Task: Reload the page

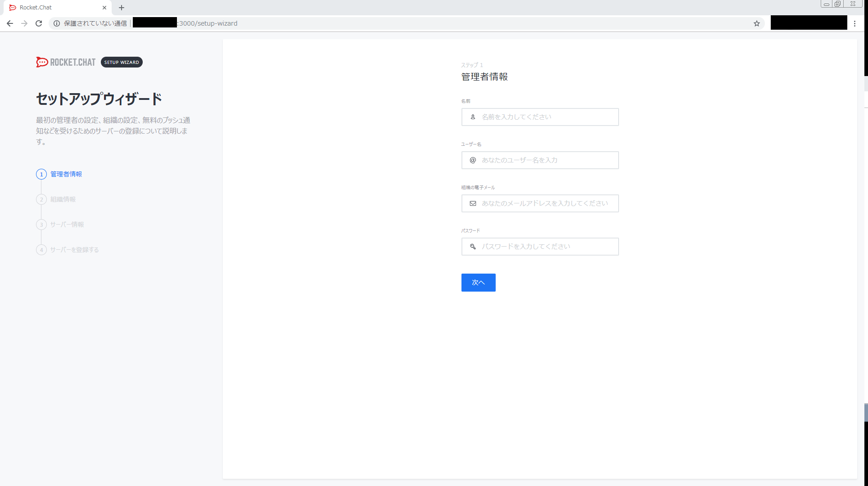Action: pyautogui.click(x=39, y=23)
